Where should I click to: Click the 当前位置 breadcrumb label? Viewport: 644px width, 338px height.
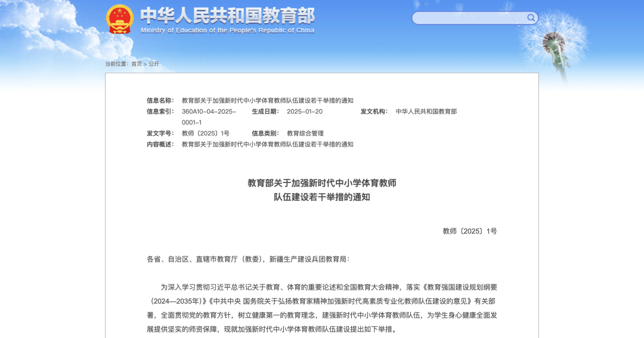click(x=117, y=64)
